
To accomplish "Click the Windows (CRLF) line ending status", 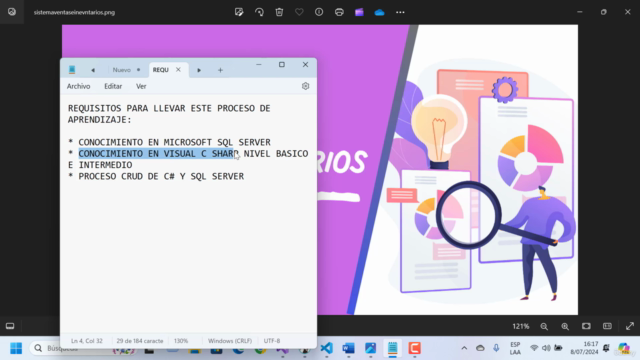I will pyautogui.click(x=230, y=341).
